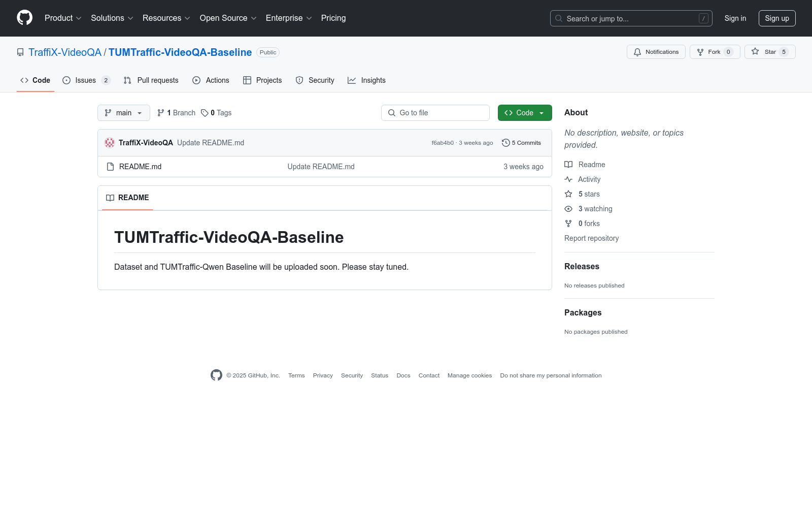This screenshot has width=812, height=508.
Task: Open the TraffiX-VideoQA commit author name
Action: (146, 143)
